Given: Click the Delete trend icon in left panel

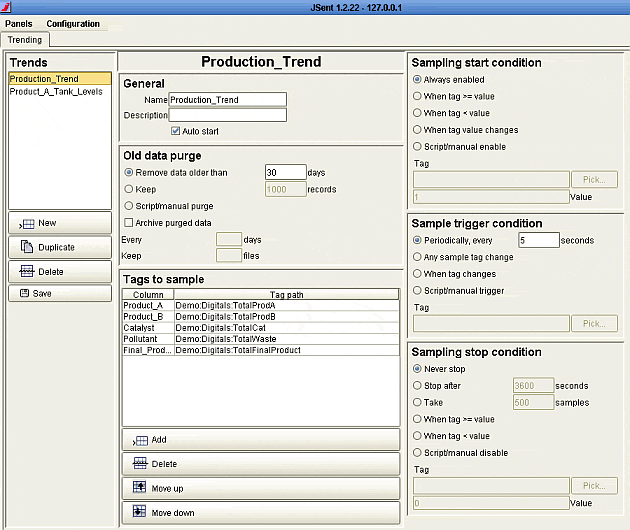Looking at the screenshot, I should [x=27, y=271].
